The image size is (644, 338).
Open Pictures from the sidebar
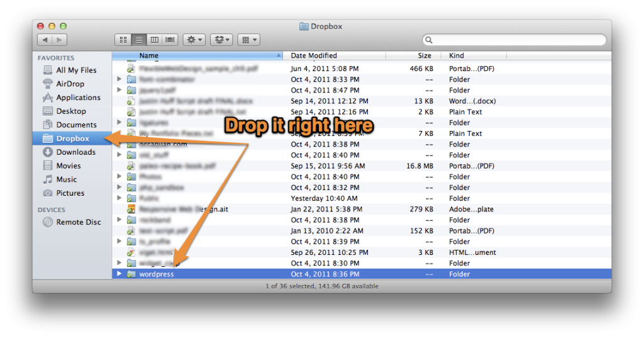point(72,193)
